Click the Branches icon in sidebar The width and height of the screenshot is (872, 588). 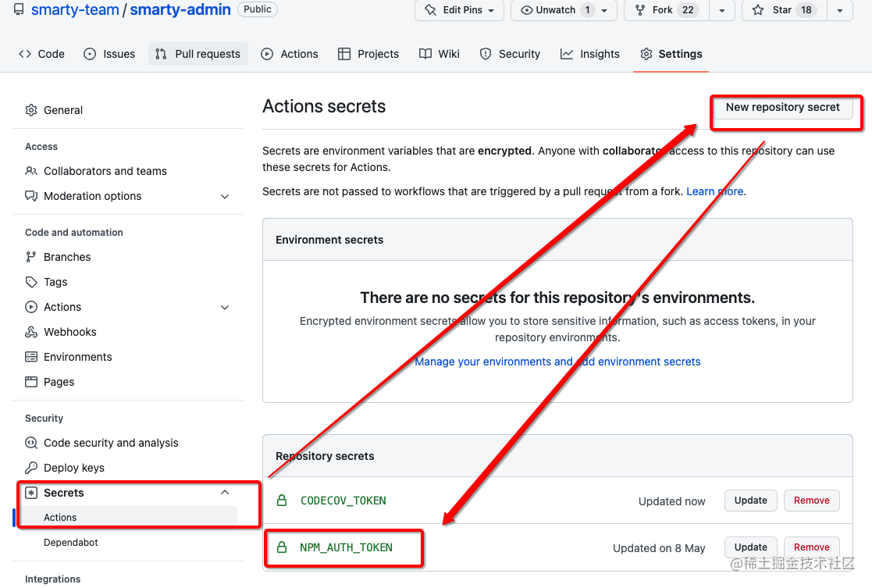pyautogui.click(x=31, y=257)
